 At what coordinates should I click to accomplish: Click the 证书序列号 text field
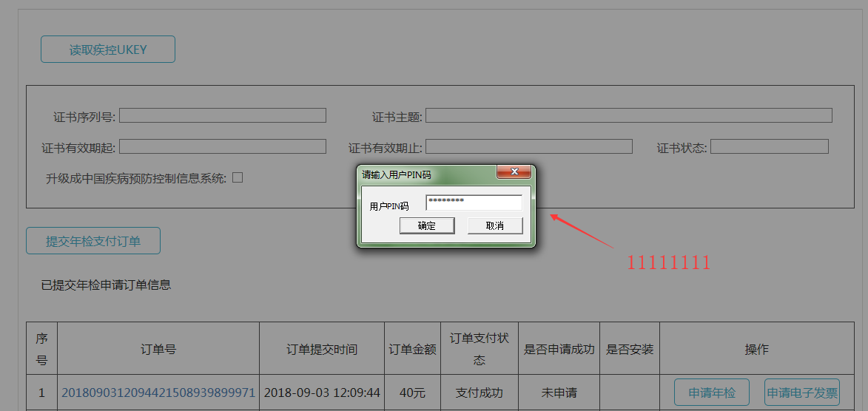pyautogui.click(x=222, y=115)
